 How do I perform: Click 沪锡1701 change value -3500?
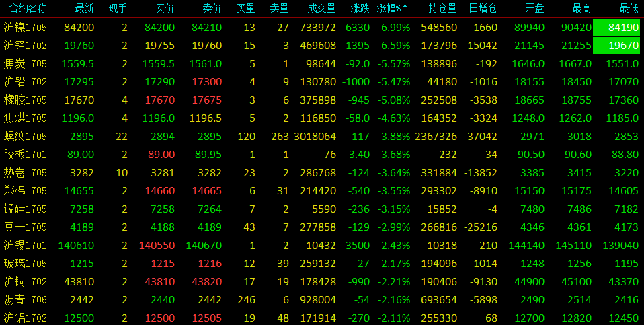[356, 246]
